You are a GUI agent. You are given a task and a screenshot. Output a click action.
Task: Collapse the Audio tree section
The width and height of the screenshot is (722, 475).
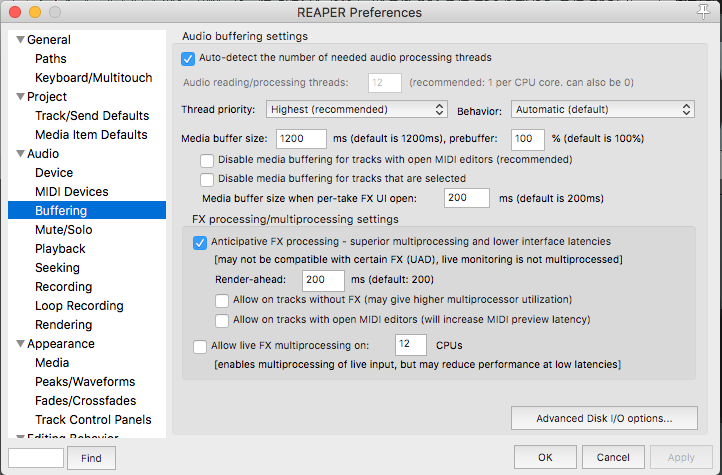coord(20,154)
